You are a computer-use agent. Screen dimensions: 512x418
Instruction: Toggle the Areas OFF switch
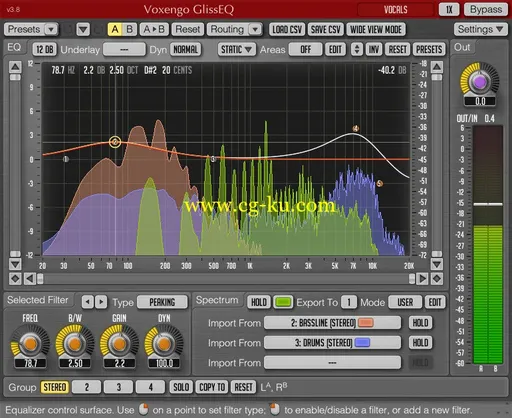(x=305, y=50)
